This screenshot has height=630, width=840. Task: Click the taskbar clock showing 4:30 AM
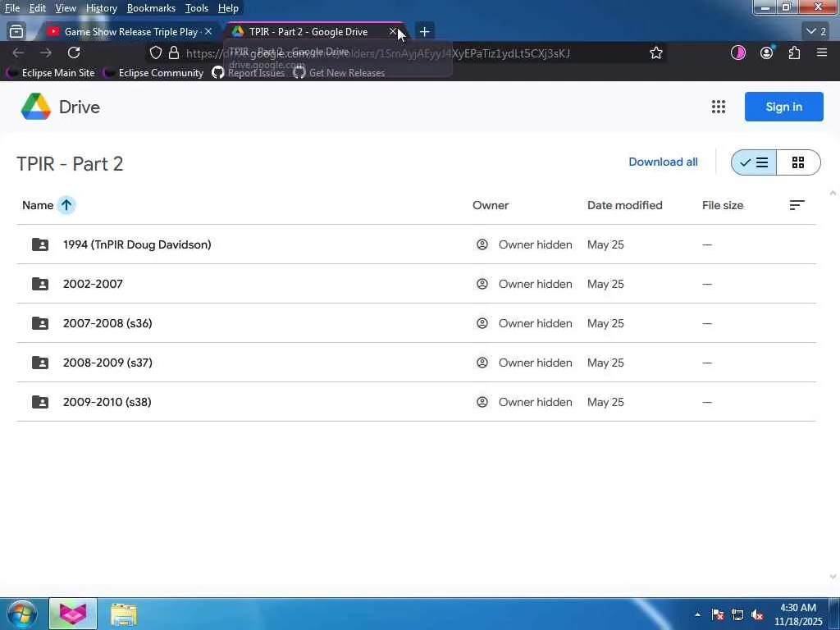pyautogui.click(x=797, y=614)
